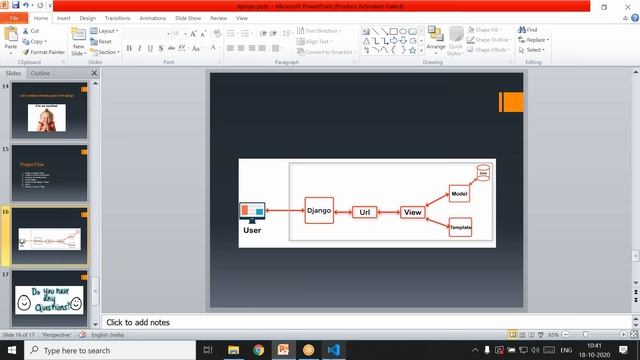Open Shape Effects dropdown
Viewport: 640px width, 360px height.
point(488,49)
